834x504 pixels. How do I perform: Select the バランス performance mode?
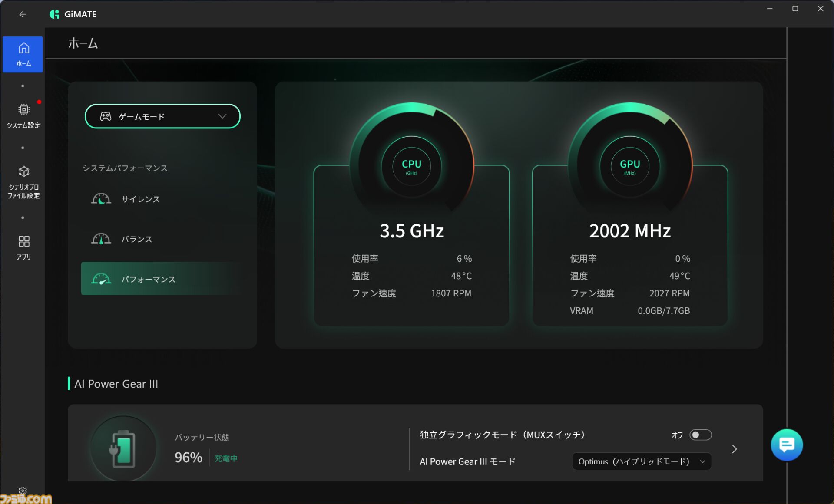click(x=162, y=239)
